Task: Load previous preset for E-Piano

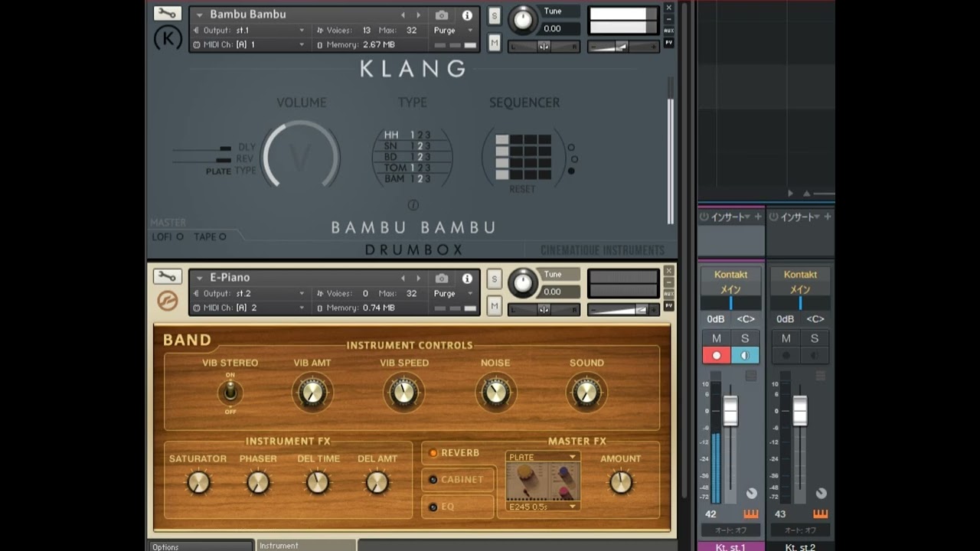Action: [403, 279]
